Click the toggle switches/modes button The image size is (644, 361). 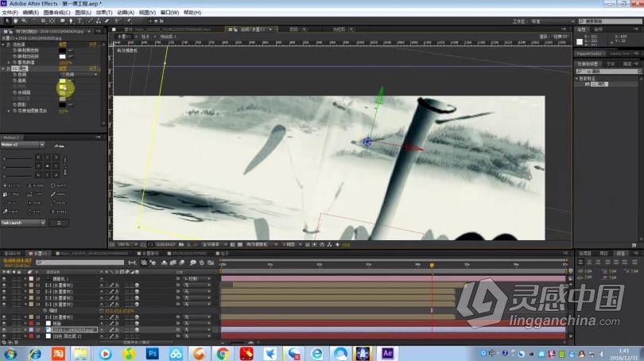(x=136, y=342)
